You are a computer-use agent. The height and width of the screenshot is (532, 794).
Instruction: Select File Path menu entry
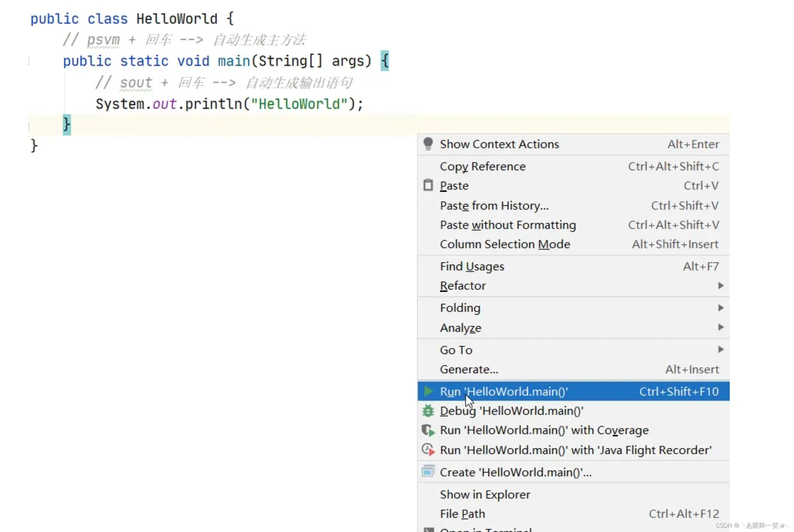tap(573, 513)
